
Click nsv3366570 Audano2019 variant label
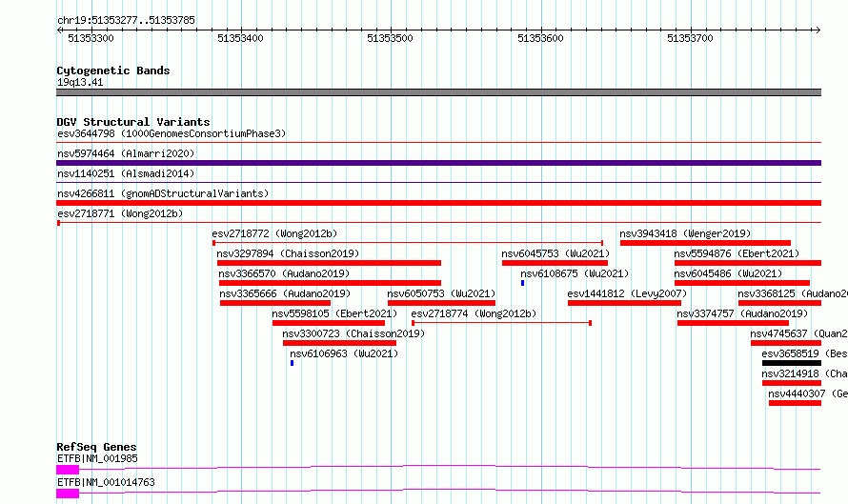click(284, 273)
